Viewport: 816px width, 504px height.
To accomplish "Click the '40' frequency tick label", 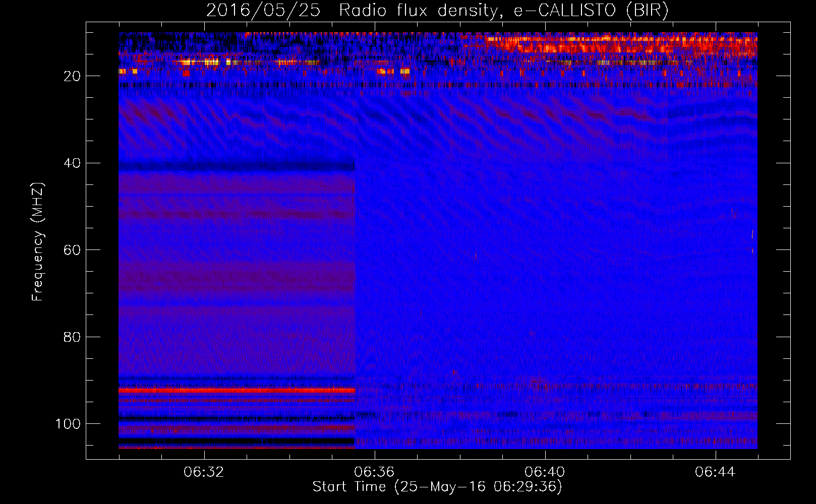I will point(72,163).
